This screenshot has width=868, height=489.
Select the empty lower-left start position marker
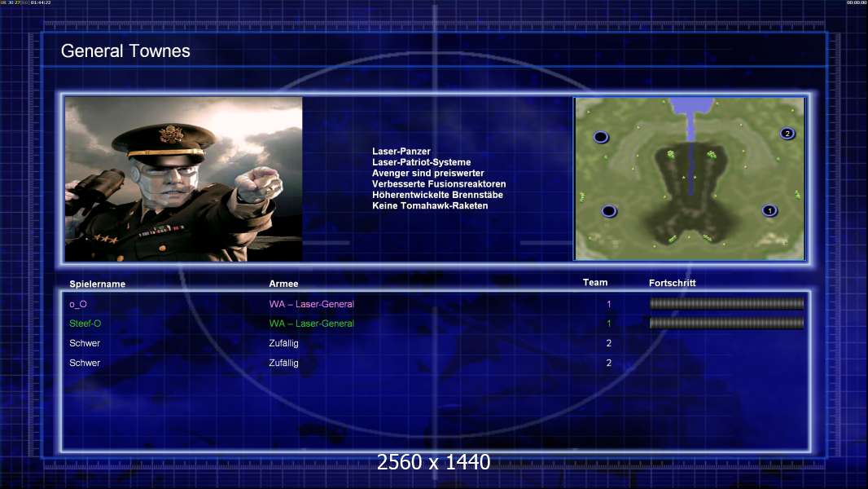click(x=609, y=212)
